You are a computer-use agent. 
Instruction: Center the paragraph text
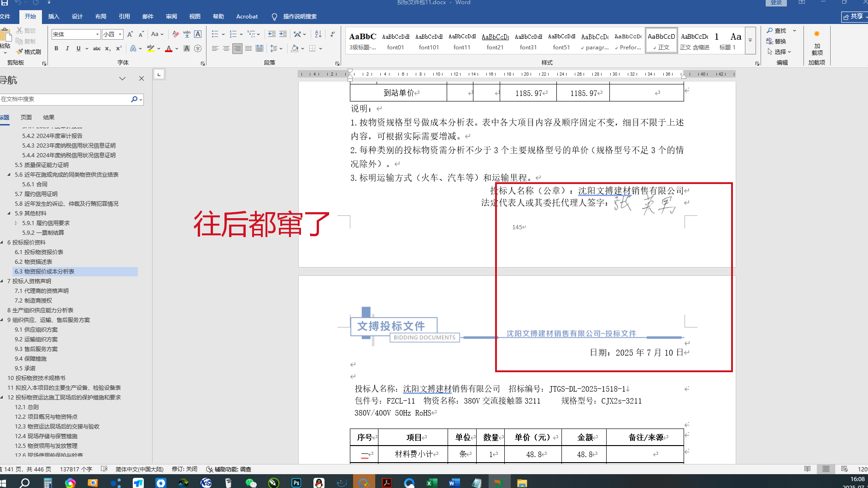tap(226, 48)
